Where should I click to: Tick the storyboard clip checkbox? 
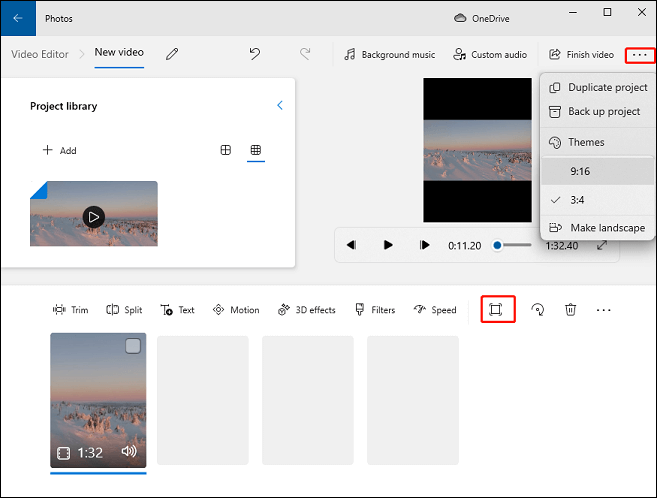[133, 346]
